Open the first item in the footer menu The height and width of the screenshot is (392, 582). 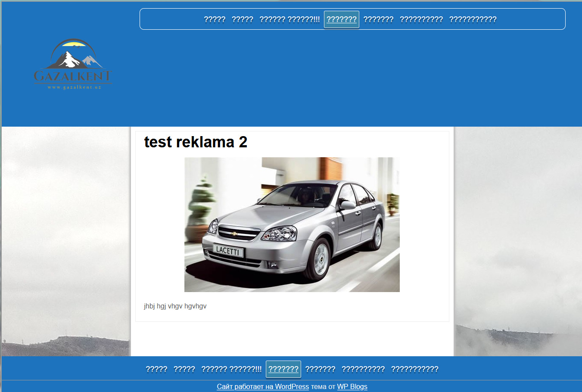(x=156, y=369)
